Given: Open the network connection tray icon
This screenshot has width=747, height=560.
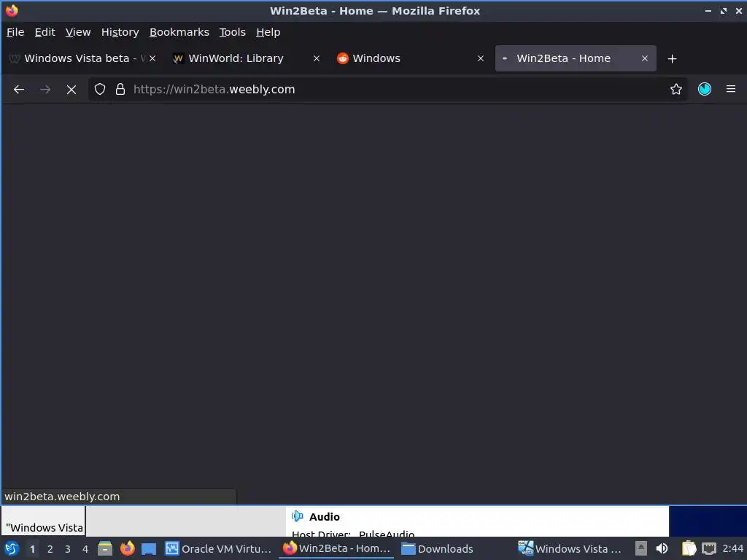Looking at the screenshot, I should click(709, 548).
